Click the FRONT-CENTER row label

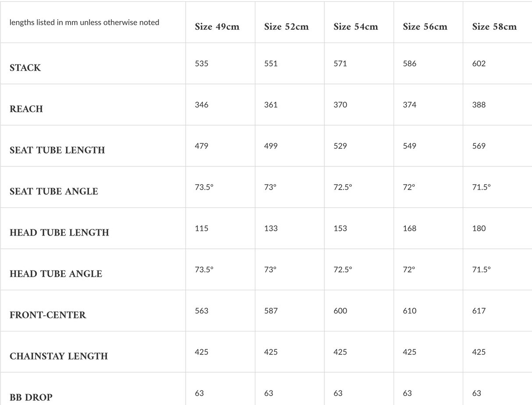[48, 315]
